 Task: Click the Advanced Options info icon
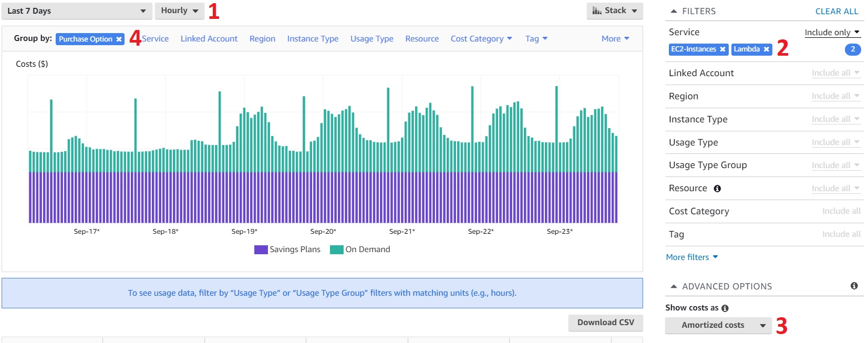[854, 286]
